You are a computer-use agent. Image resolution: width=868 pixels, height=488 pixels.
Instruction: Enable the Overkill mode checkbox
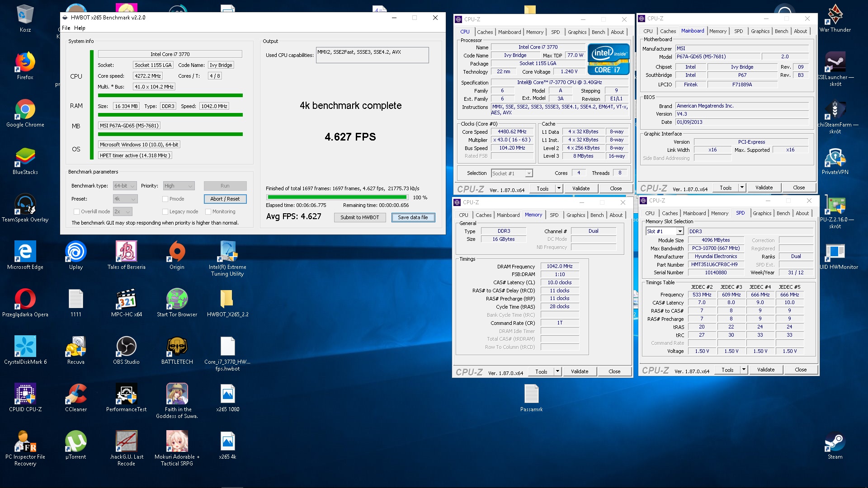pos(76,212)
